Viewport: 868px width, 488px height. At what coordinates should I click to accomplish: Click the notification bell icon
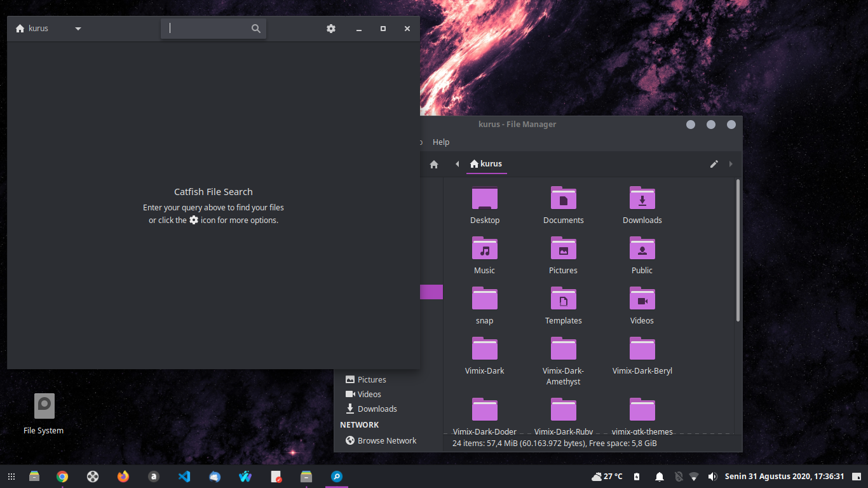click(x=659, y=476)
